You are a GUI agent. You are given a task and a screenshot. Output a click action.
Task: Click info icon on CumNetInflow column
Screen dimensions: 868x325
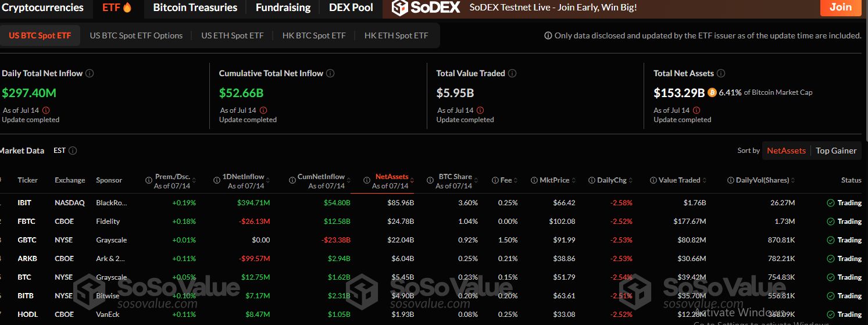click(x=292, y=181)
